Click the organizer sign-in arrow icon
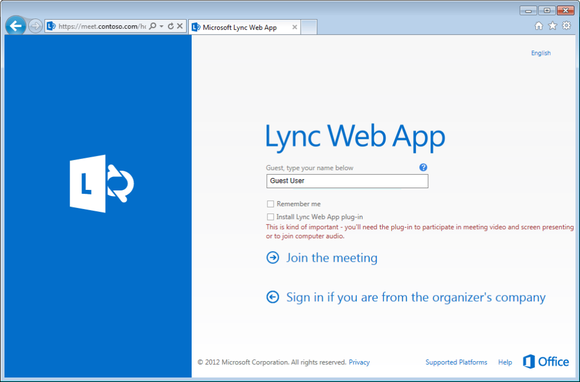 (273, 297)
